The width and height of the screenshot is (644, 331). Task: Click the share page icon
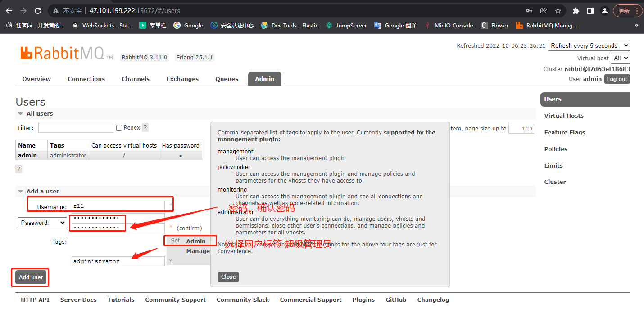tap(544, 11)
